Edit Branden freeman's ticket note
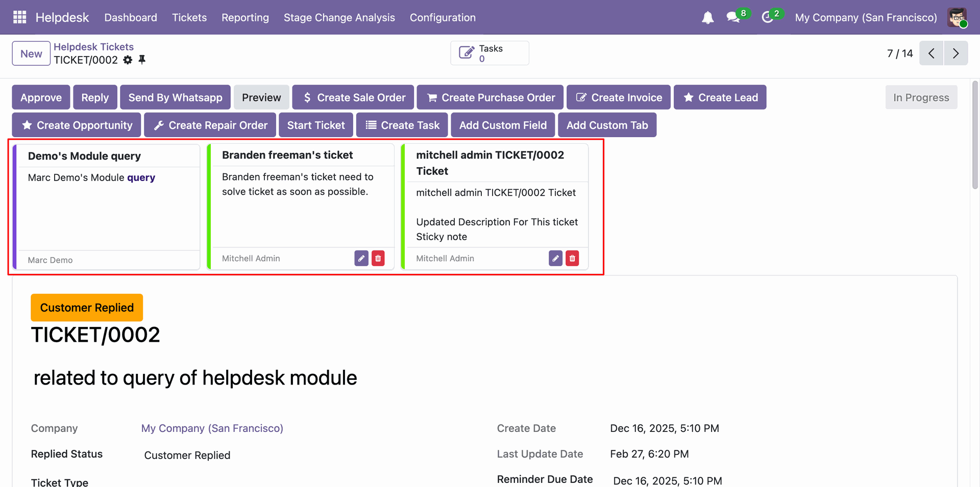 click(x=361, y=259)
